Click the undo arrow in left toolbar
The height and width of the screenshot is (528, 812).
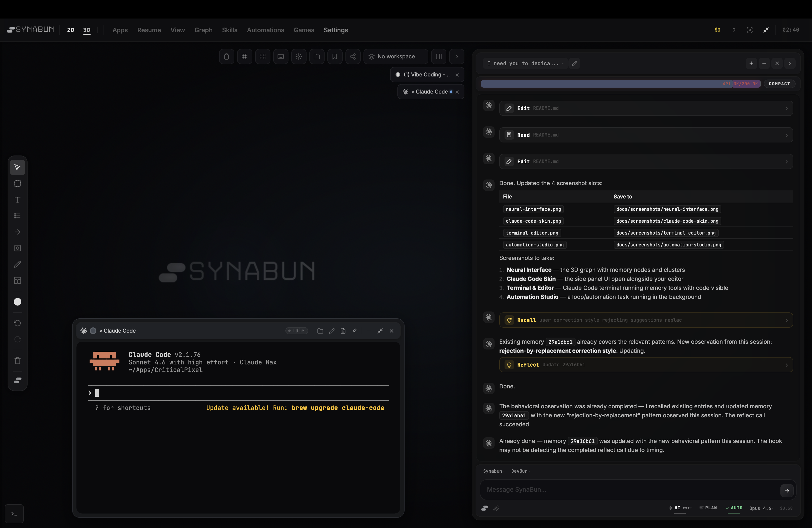point(17,323)
